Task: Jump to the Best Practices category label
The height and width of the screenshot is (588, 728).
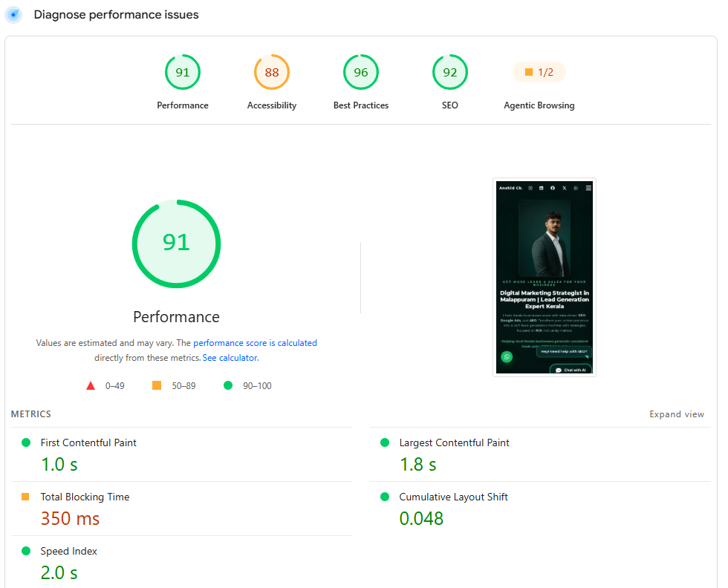Action: 361,105
